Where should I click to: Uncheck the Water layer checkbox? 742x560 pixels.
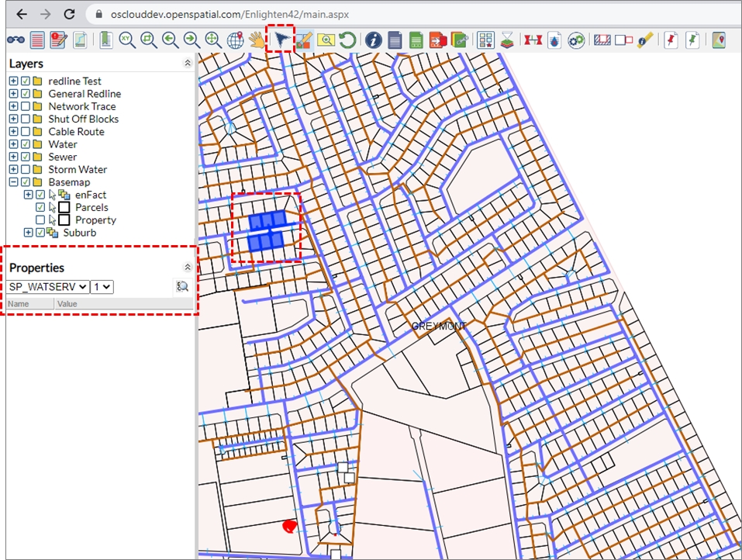click(26, 144)
